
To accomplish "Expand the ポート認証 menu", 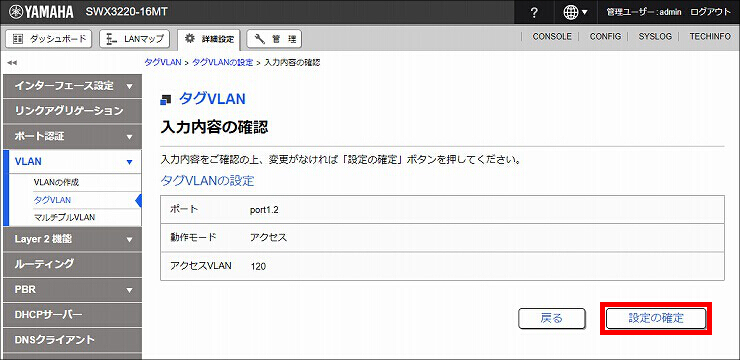I will pos(72,137).
